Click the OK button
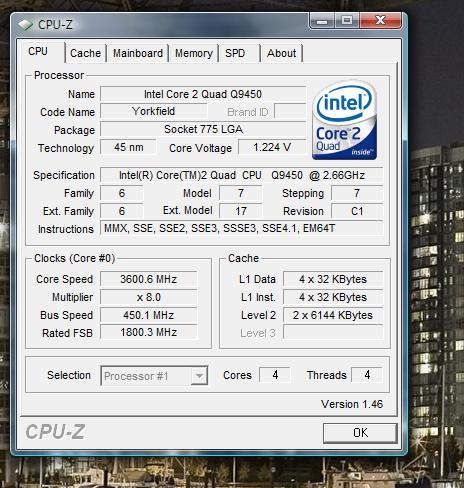The image size is (464, 488). point(360,433)
